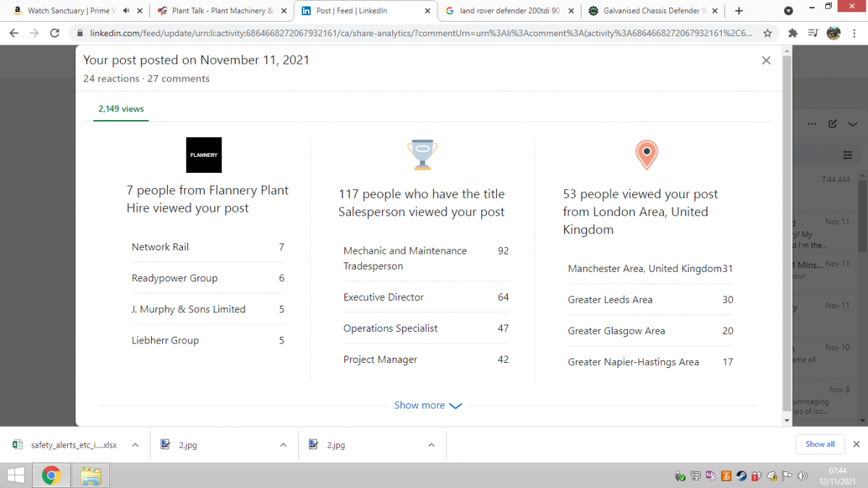Go forward to next page
868x488 pixels.
click(x=35, y=33)
